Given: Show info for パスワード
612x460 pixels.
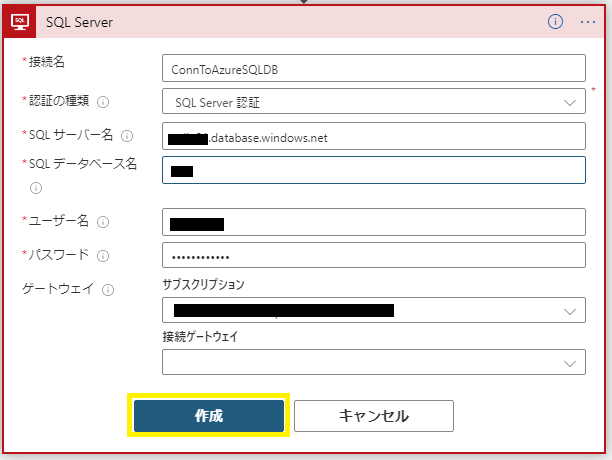Looking at the screenshot, I should click(103, 256).
